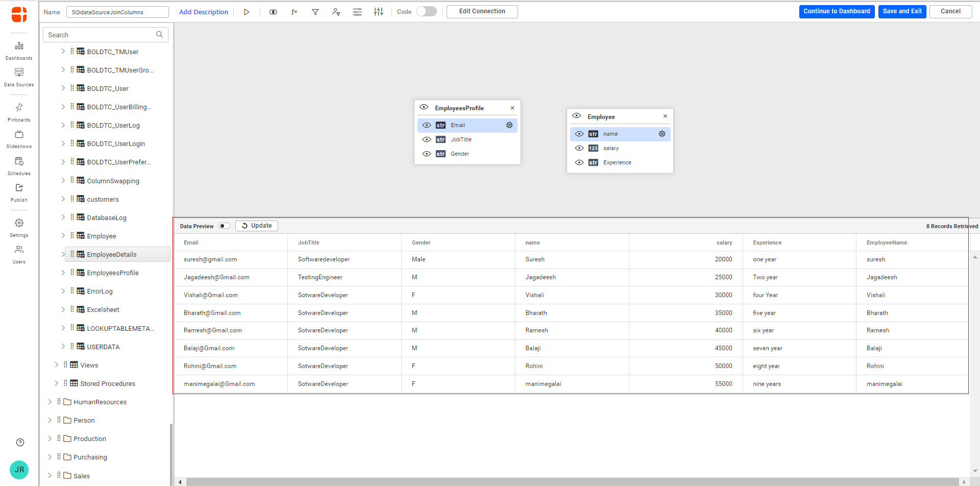Open the Users section
The image size is (980, 486).
(x=19, y=251)
